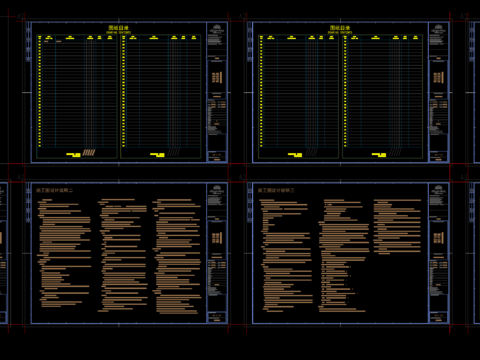Click the red crop mark between the four sheets

click(237, 172)
